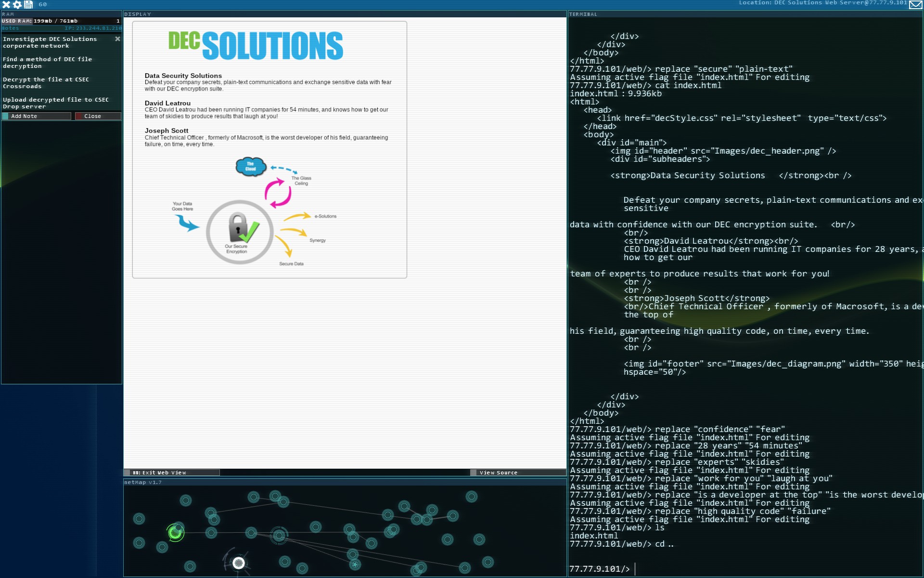This screenshot has width=924, height=578.
Task: Click the Location DEC Solutions Web Server text
Action: click(822, 3)
